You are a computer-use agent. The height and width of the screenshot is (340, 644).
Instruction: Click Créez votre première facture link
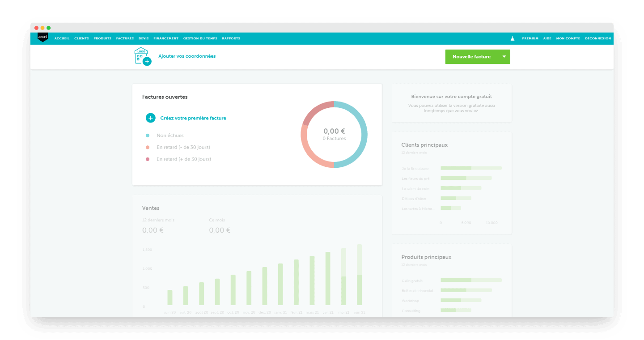tap(193, 118)
